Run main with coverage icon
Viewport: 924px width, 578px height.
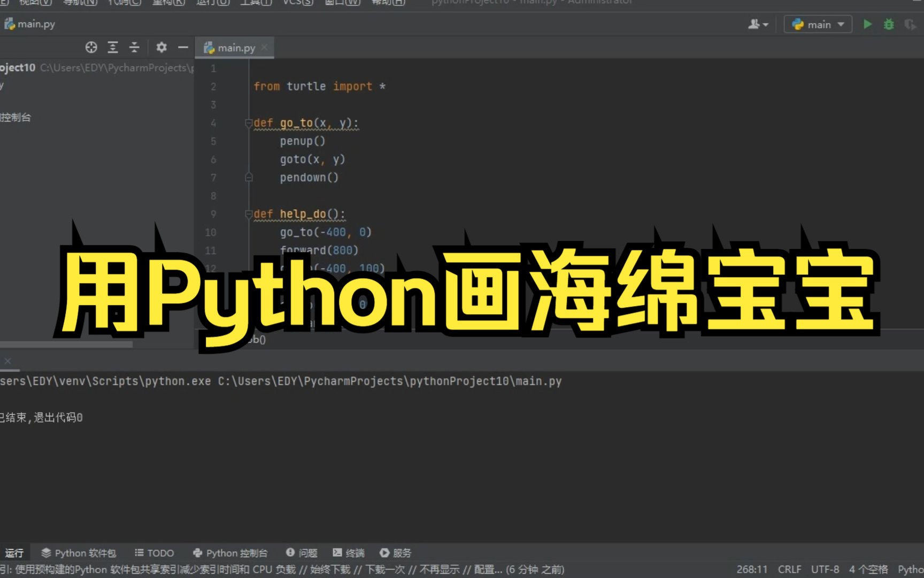pyautogui.click(x=910, y=24)
